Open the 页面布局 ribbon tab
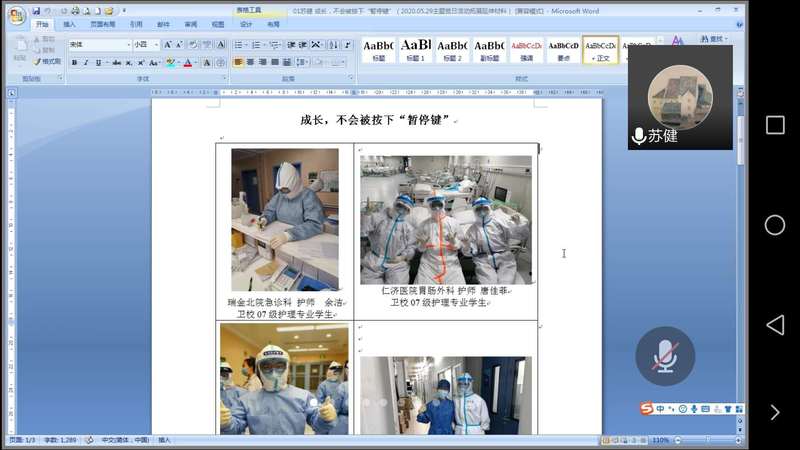Screen dimensions: 800x450 coord(103,24)
